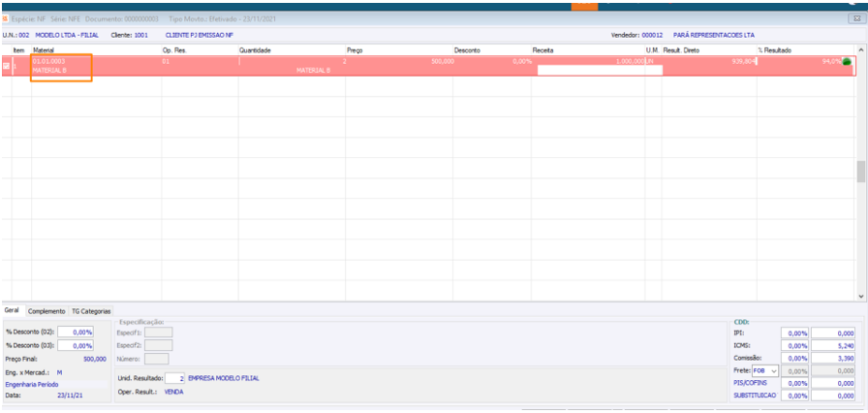
Task: Click MODELO LTDA - FILIAL text
Action: [67, 35]
